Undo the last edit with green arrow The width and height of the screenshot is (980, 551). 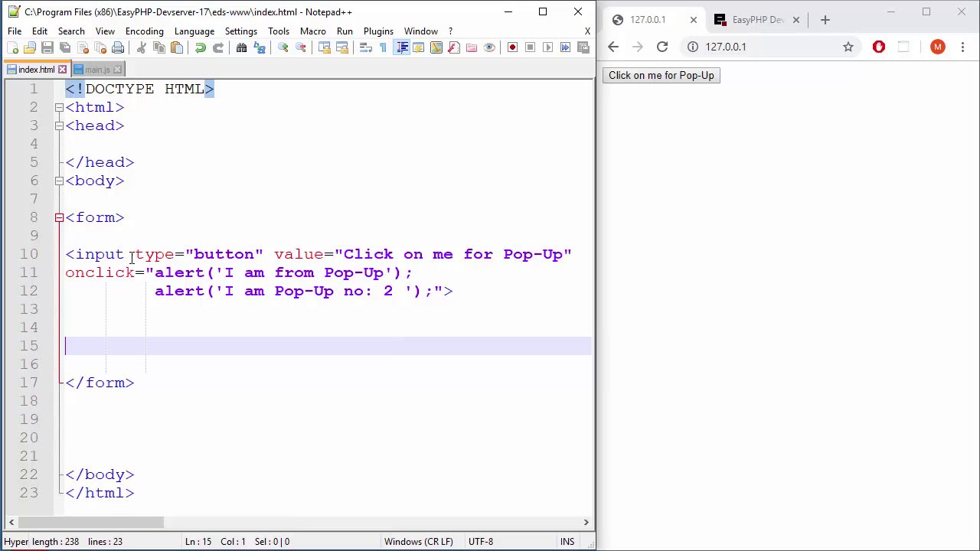pos(201,47)
